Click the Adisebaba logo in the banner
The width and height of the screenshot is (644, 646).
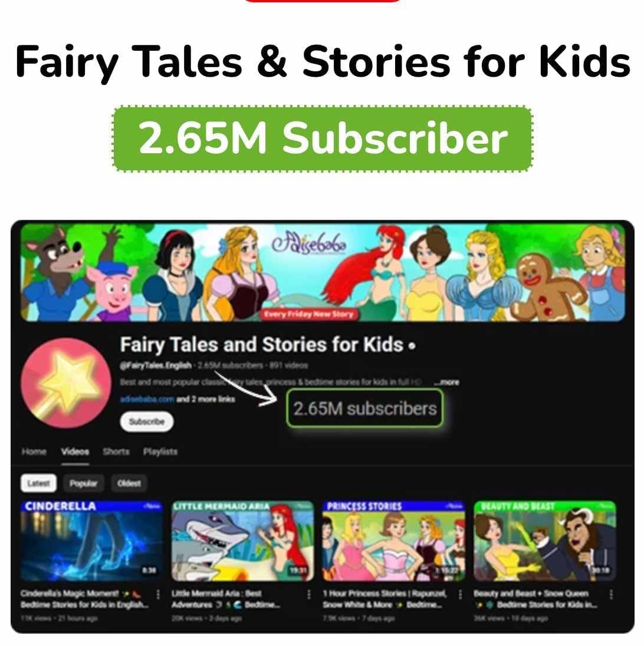[309, 244]
